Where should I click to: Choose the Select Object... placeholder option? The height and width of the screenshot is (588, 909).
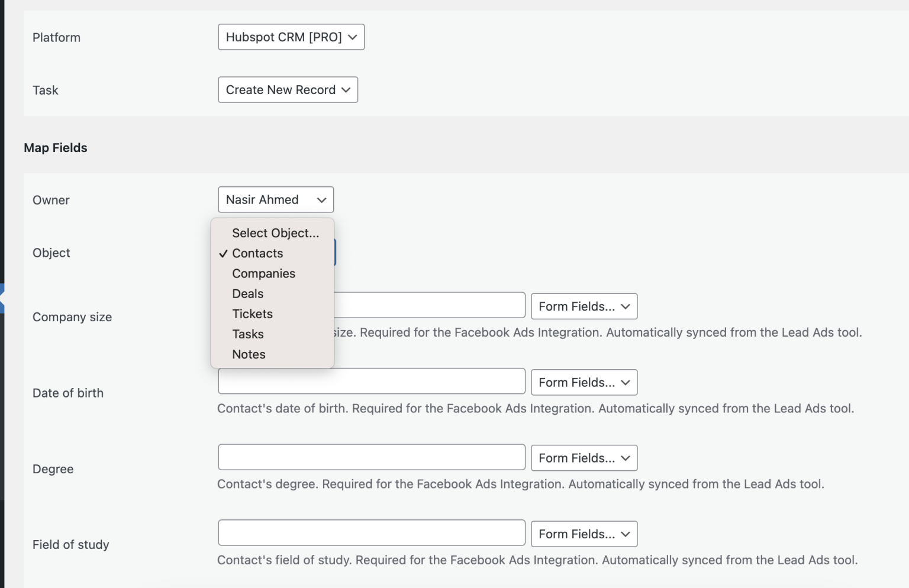click(275, 233)
